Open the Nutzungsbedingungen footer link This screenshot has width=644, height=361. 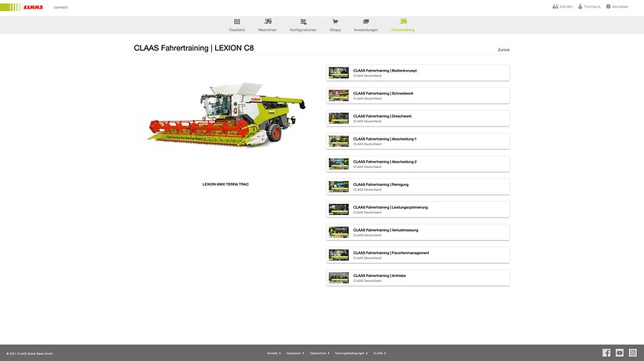click(351, 353)
